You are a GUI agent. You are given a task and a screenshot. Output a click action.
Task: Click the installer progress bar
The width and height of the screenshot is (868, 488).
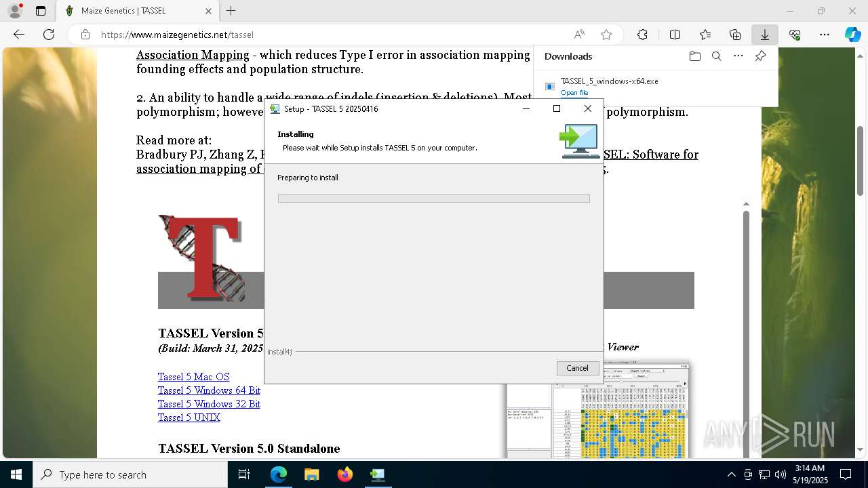point(434,198)
